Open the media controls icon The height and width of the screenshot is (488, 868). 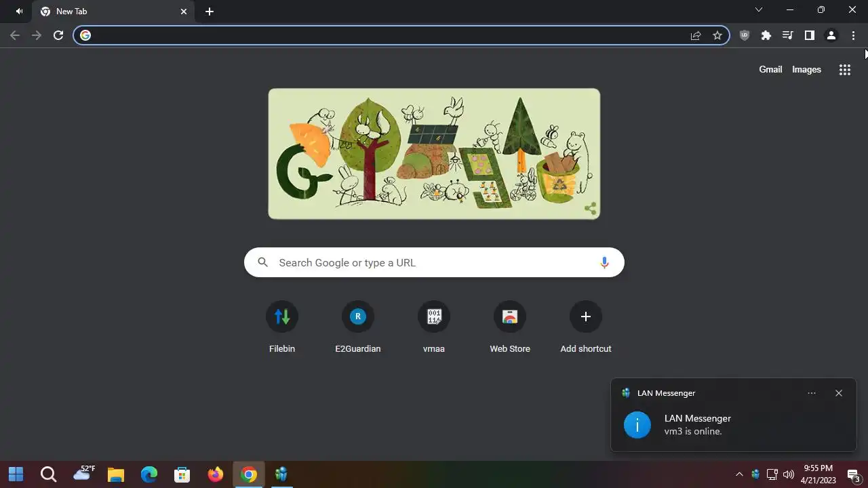(788, 35)
